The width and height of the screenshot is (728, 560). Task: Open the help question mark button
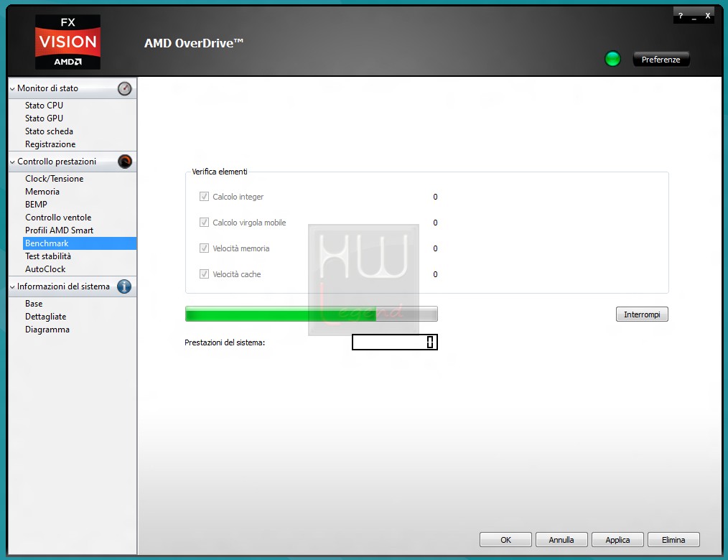[x=680, y=15]
